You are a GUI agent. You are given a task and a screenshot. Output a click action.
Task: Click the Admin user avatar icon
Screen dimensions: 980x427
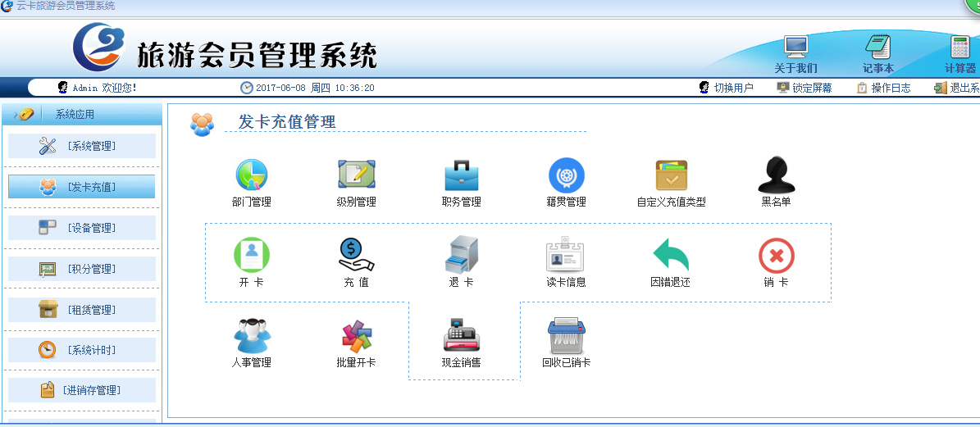(x=62, y=88)
